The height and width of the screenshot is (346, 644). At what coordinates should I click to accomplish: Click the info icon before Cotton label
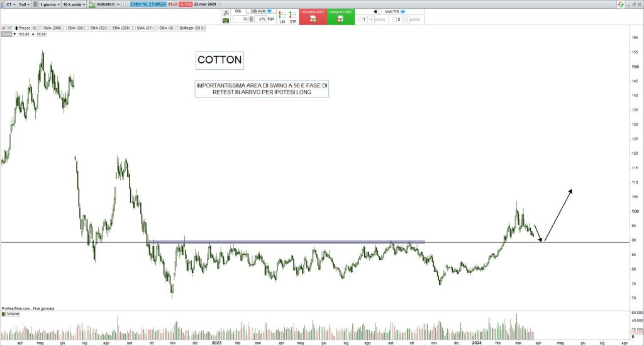coord(125,4)
